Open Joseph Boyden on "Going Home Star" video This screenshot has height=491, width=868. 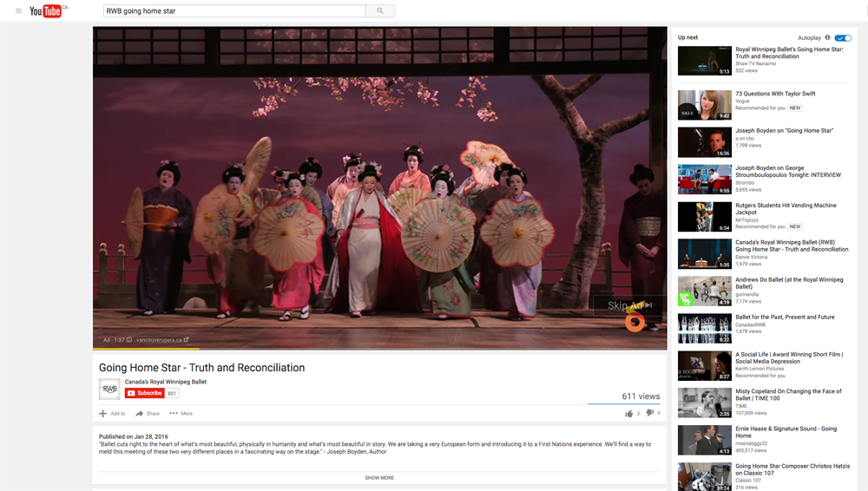tap(784, 131)
